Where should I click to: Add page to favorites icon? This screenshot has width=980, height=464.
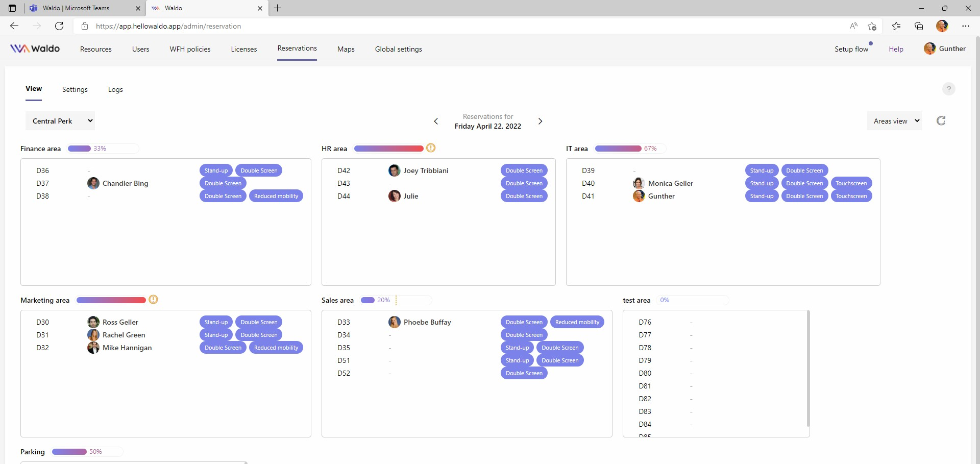pyautogui.click(x=872, y=26)
